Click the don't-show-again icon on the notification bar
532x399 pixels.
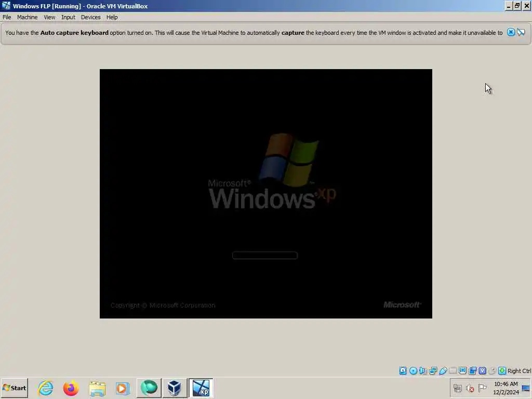coord(521,32)
